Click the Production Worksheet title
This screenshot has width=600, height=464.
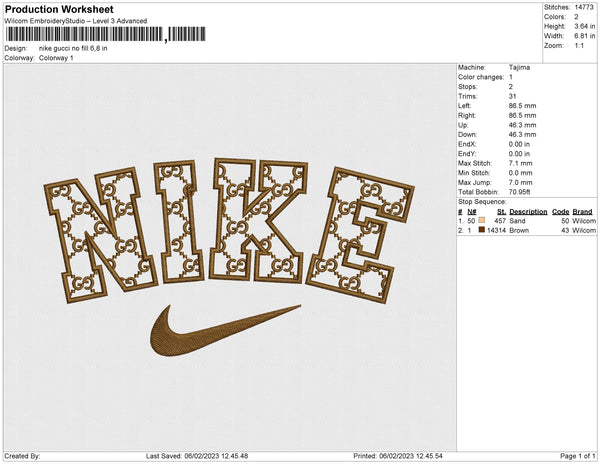[x=59, y=10]
